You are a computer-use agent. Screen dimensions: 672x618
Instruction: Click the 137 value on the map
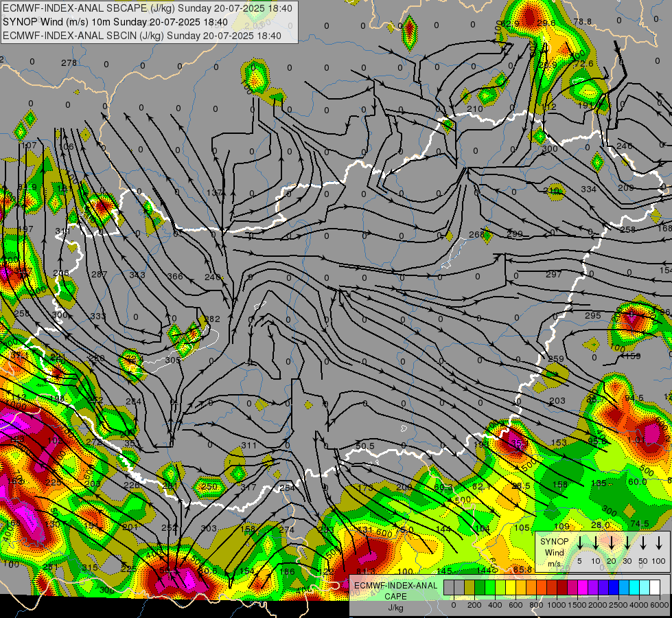[x=214, y=193]
